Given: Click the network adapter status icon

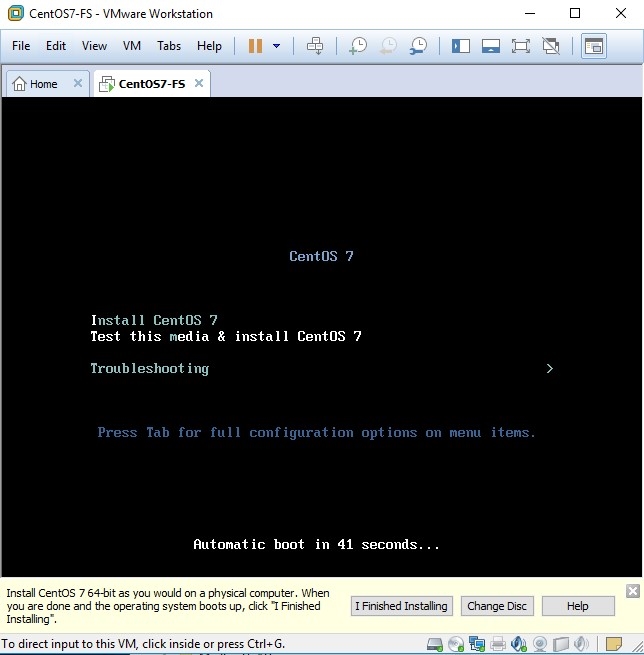Looking at the screenshot, I should pos(477,644).
